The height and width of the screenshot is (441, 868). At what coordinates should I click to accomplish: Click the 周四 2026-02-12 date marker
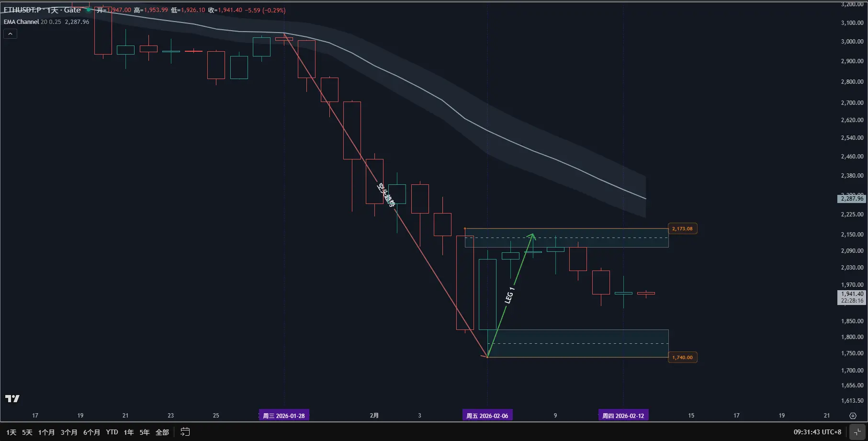point(623,416)
